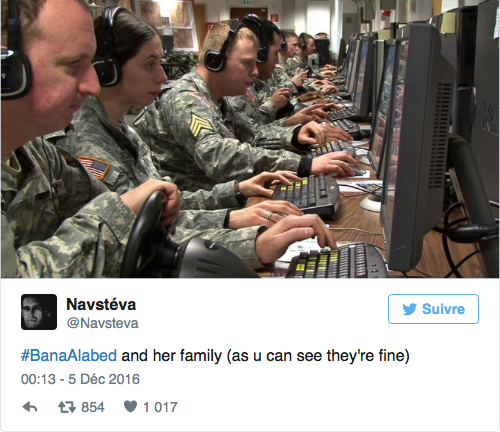View the 1 017 likes count
This screenshot has height=432, width=500.
(x=160, y=407)
